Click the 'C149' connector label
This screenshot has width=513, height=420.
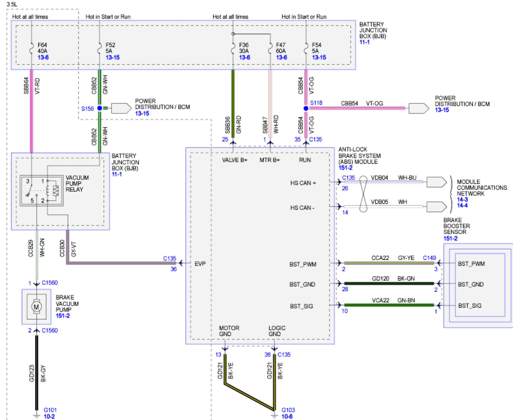[429, 258]
